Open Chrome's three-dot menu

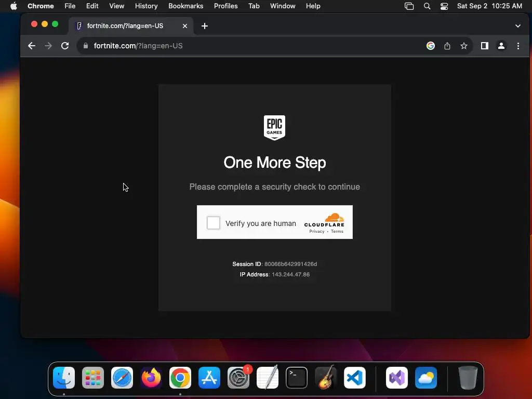pyautogui.click(x=518, y=46)
